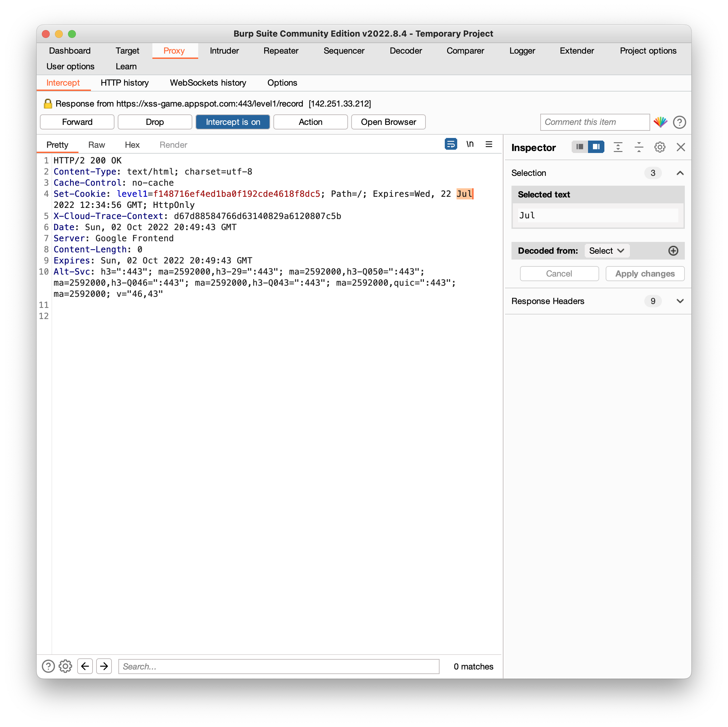Go to previous search match arrow

point(85,666)
